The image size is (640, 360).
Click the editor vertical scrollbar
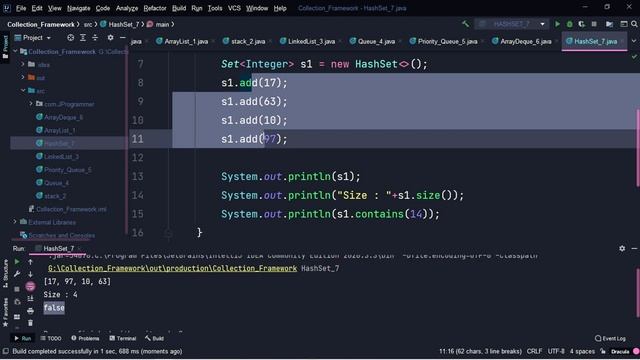coord(638,147)
